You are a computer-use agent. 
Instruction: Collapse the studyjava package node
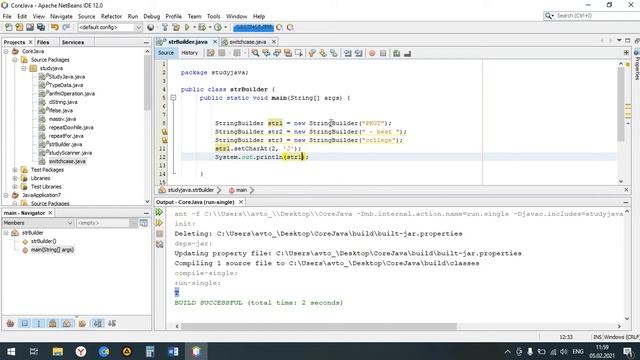point(24,68)
